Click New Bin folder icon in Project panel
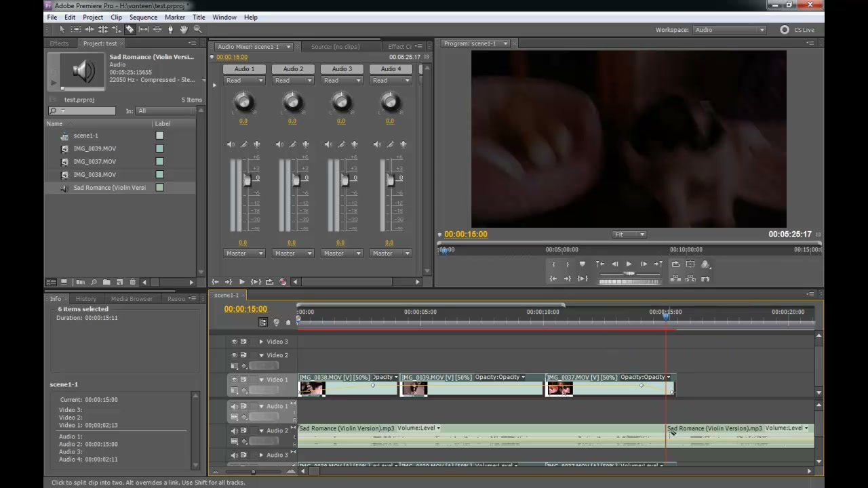The image size is (868, 488). (106, 282)
